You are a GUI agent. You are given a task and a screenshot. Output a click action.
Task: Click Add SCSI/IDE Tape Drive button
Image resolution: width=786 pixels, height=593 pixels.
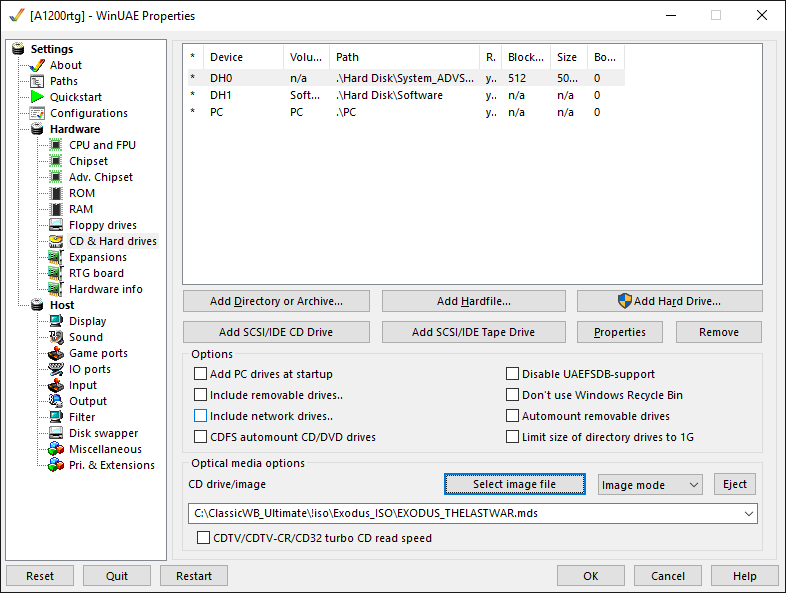point(474,332)
